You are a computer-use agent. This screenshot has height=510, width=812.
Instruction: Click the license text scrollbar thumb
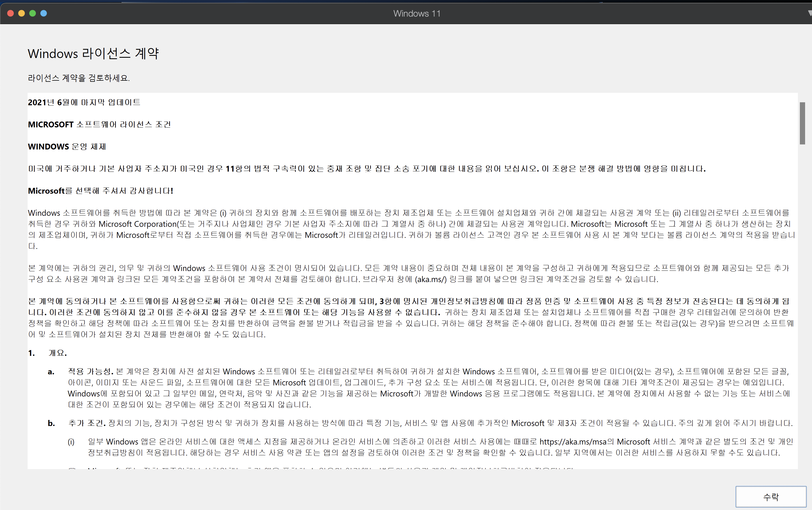pos(802,123)
